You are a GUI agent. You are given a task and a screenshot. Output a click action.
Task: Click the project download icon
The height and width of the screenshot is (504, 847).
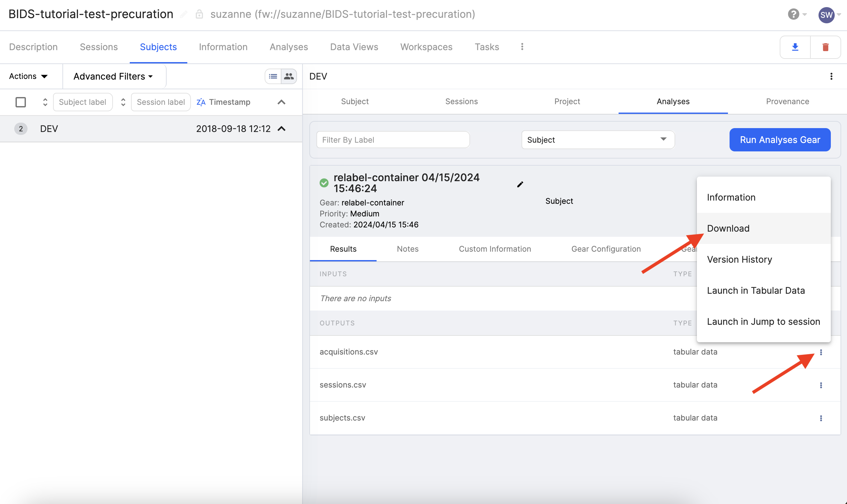(x=795, y=47)
